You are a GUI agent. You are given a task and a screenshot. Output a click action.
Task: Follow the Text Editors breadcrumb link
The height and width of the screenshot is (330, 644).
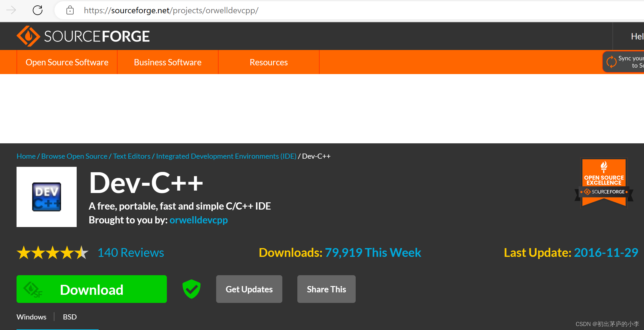[x=132, y=156]
